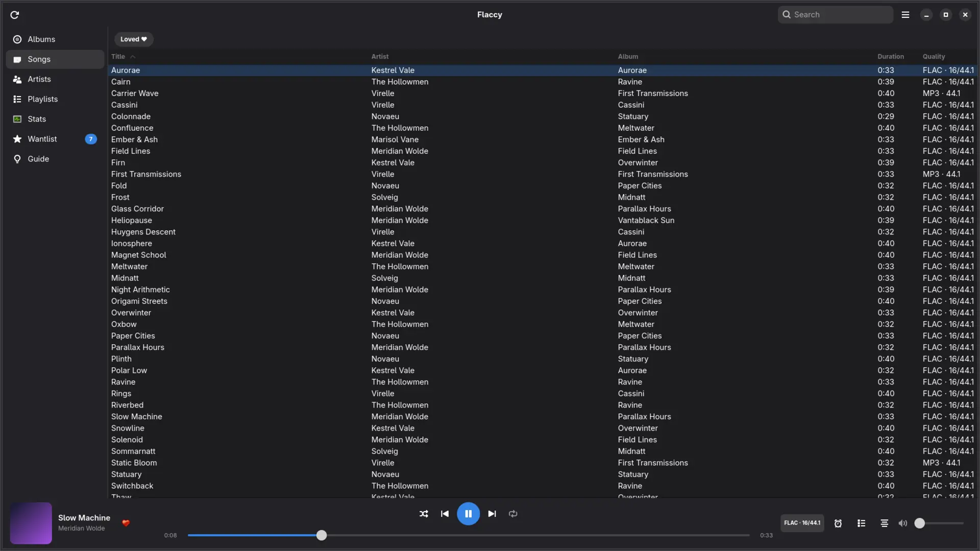Select Songs in the sidebar
The width and height of the screenshot is (980, 551).
point(55,59)
